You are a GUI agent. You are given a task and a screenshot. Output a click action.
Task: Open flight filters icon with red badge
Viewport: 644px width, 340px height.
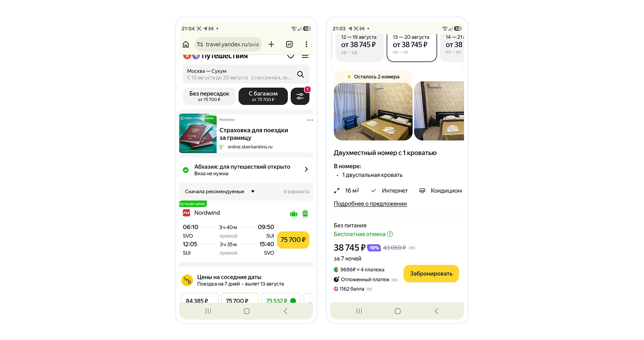(x=300, y=96)
